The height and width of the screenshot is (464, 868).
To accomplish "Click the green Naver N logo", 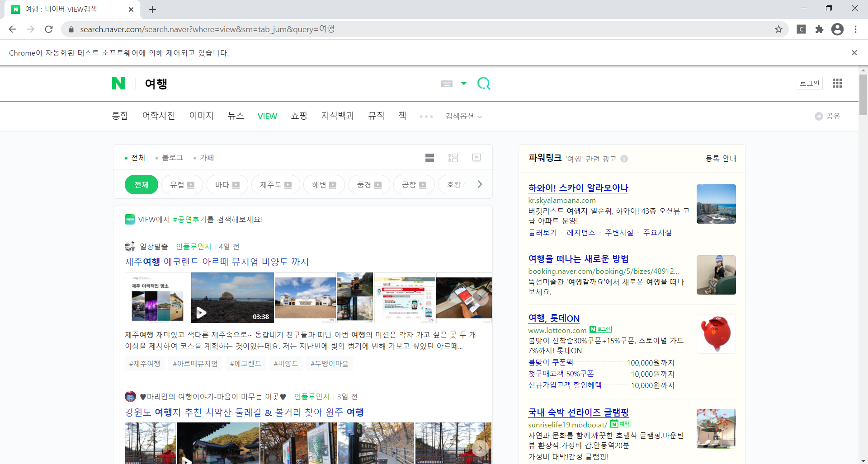I will point(118,83).
